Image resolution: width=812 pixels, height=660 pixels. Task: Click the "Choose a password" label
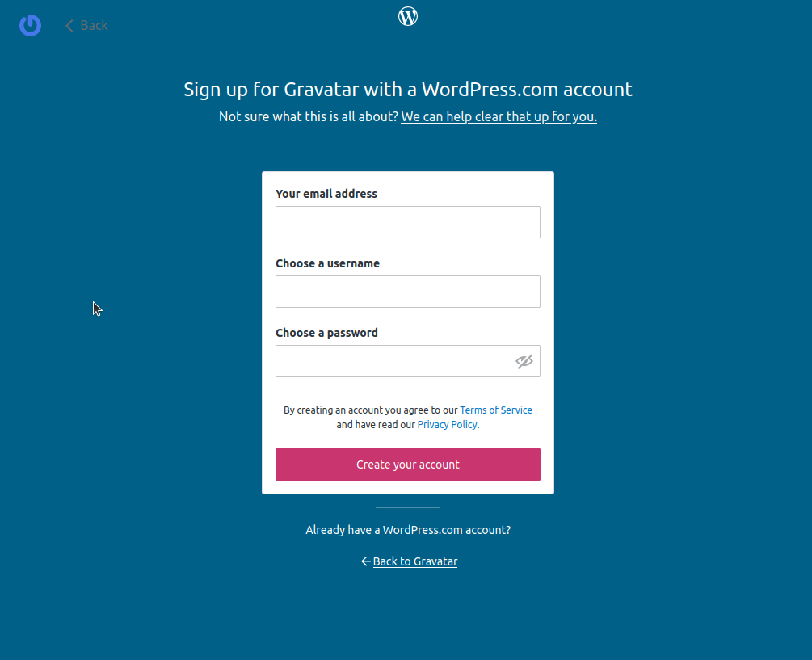tap(326, 333)
